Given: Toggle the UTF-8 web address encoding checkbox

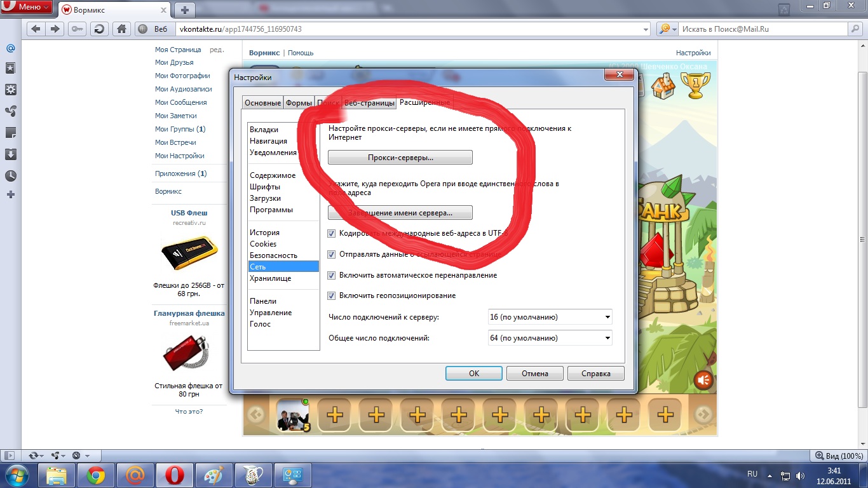Looking at the screenshot, I should click(x=331, y=233).
